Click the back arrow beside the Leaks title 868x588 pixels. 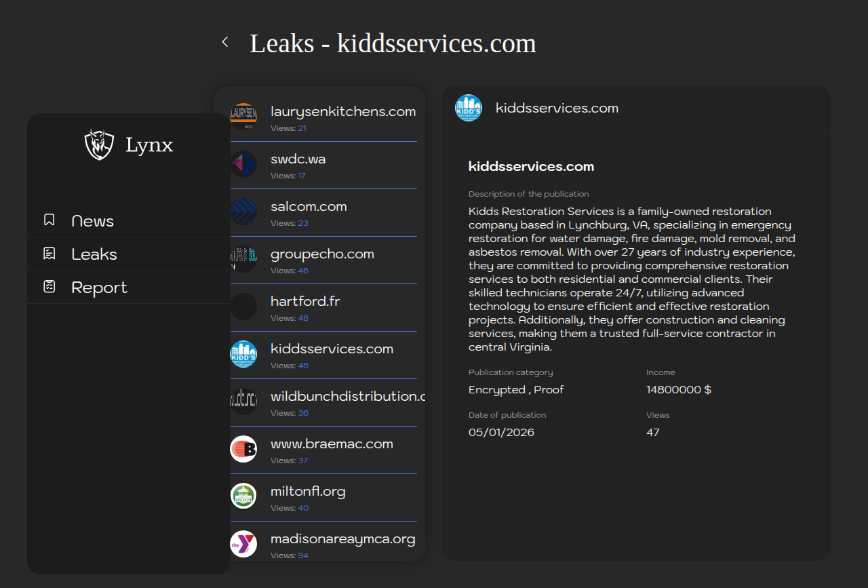(x=225, y=42)
